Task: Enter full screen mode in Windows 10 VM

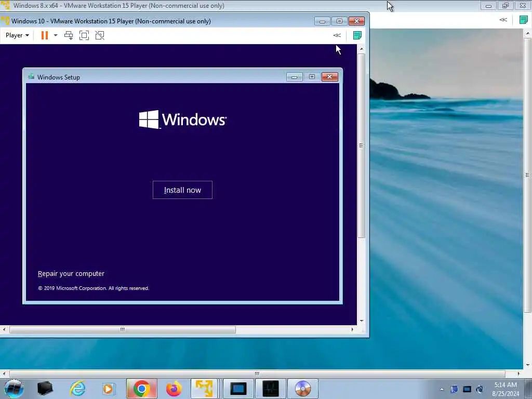Action: coord(84,35)
